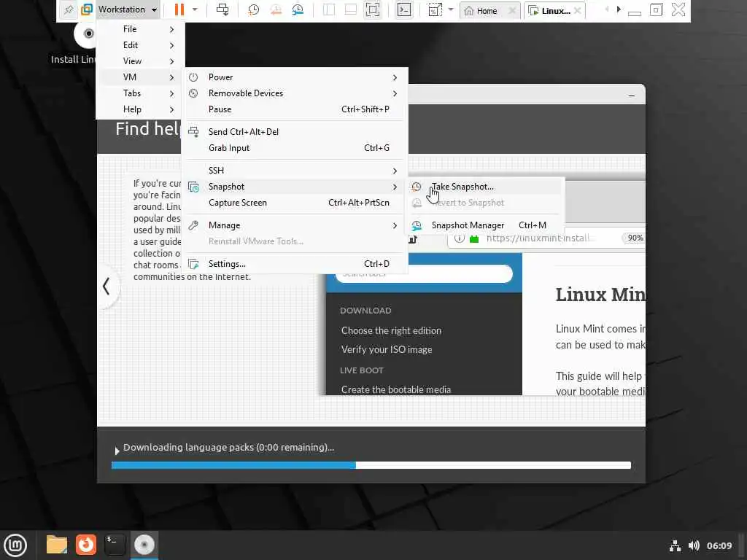Click the volume speaker tray icon
Screen dimensions: 747x560
tap(694, 545)
